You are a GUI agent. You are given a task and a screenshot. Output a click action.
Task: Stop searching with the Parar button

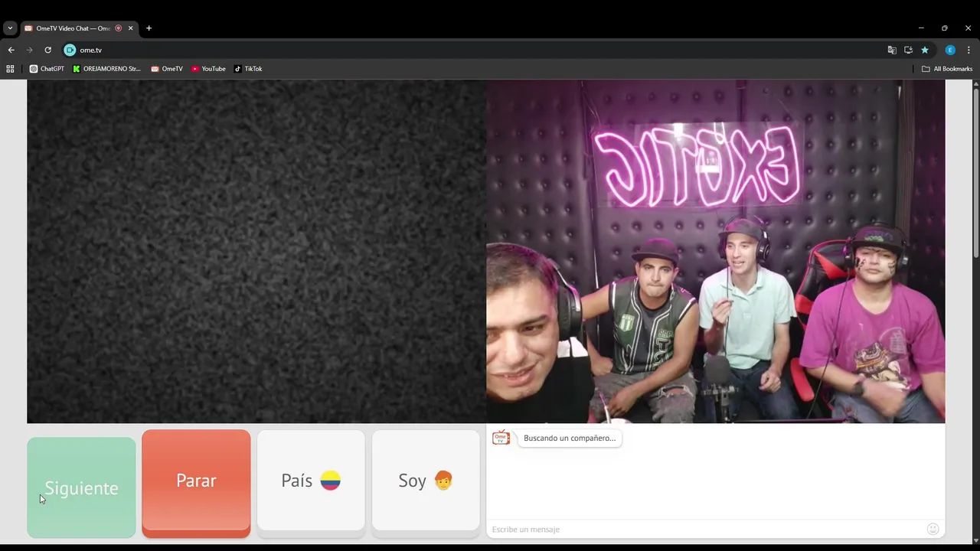(196, 482)
